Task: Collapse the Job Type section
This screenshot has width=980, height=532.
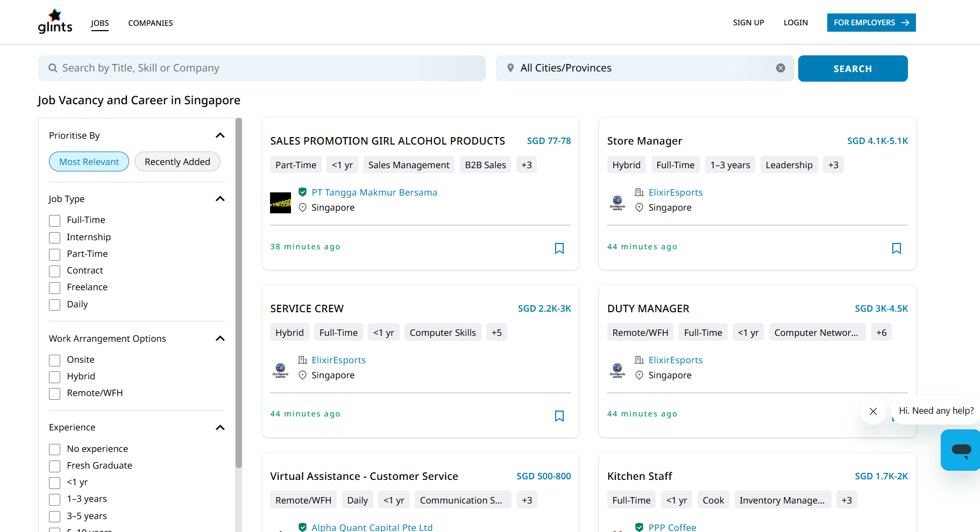Action: [220, 199]
